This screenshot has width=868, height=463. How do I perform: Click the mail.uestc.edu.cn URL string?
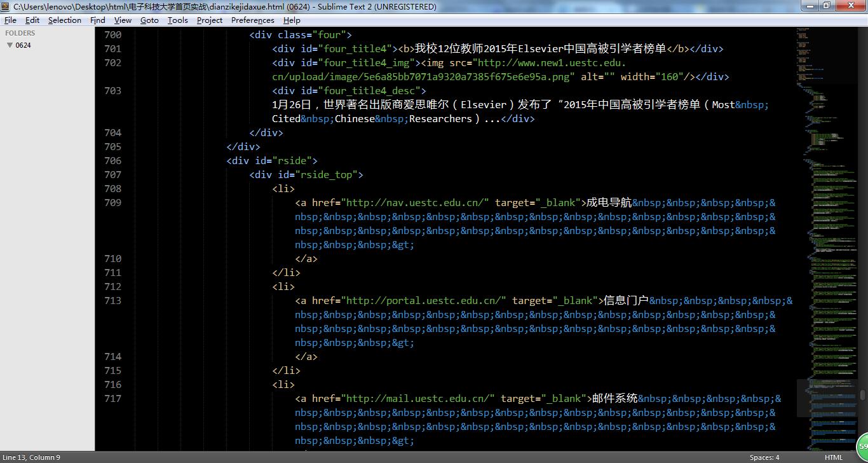coord(418,399)
